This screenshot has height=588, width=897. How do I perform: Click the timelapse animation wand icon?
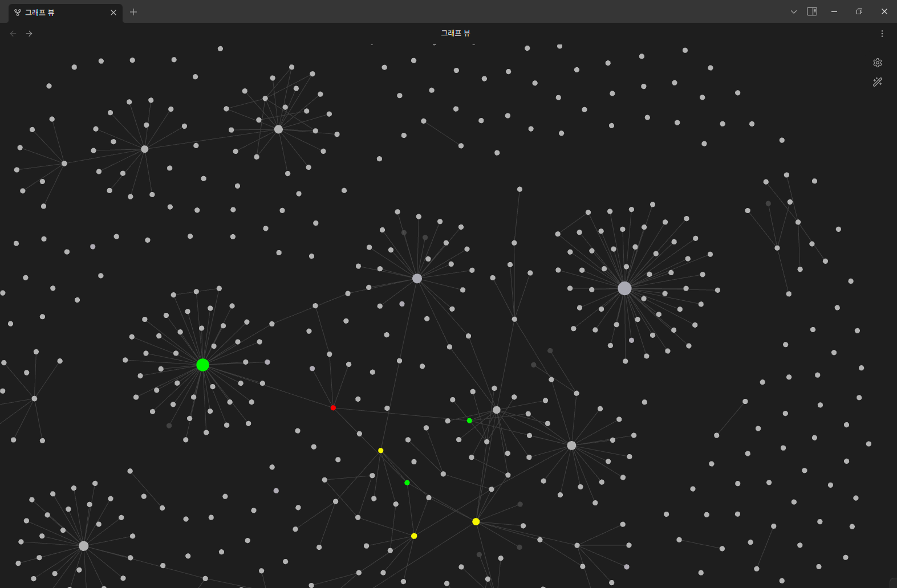(x=878, y=82)
